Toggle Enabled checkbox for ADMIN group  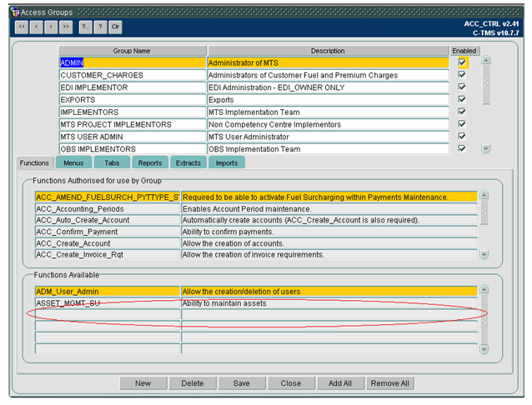462,62
